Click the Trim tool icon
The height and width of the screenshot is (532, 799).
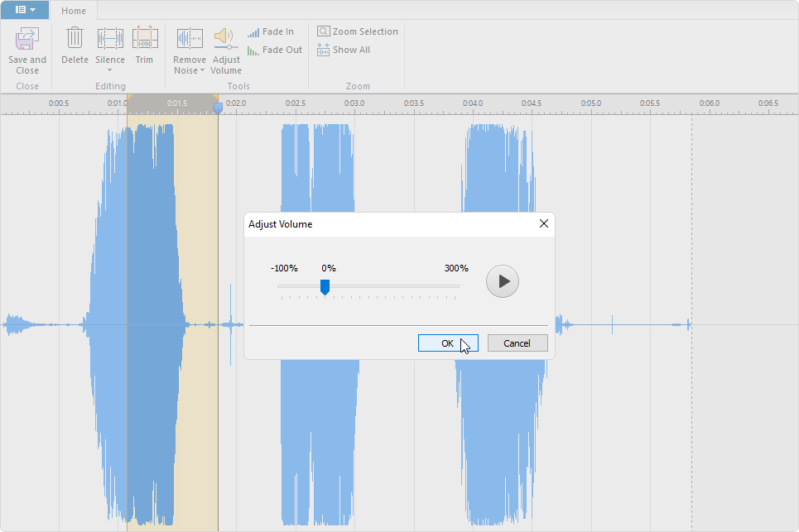145,38
